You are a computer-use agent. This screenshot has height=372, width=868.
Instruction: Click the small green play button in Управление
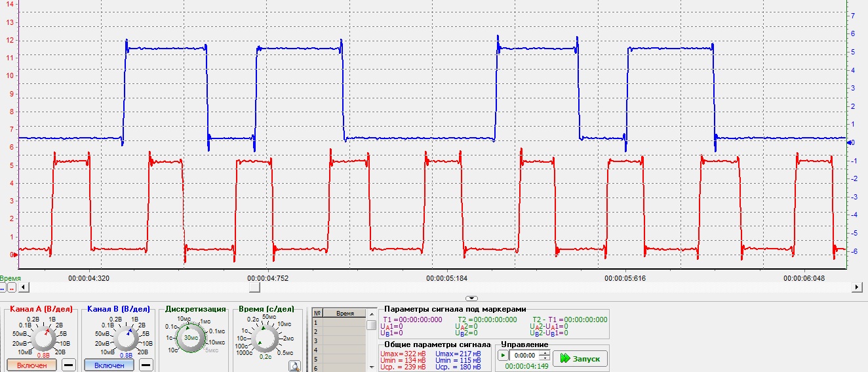(503, 355)
